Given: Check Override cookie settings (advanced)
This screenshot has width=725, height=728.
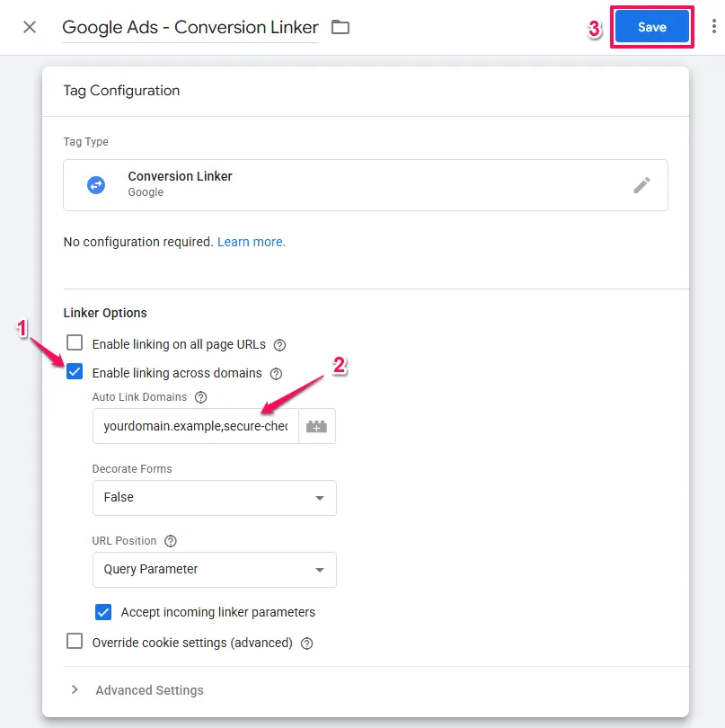Looking at the screenshot, I should coord(75,642).
